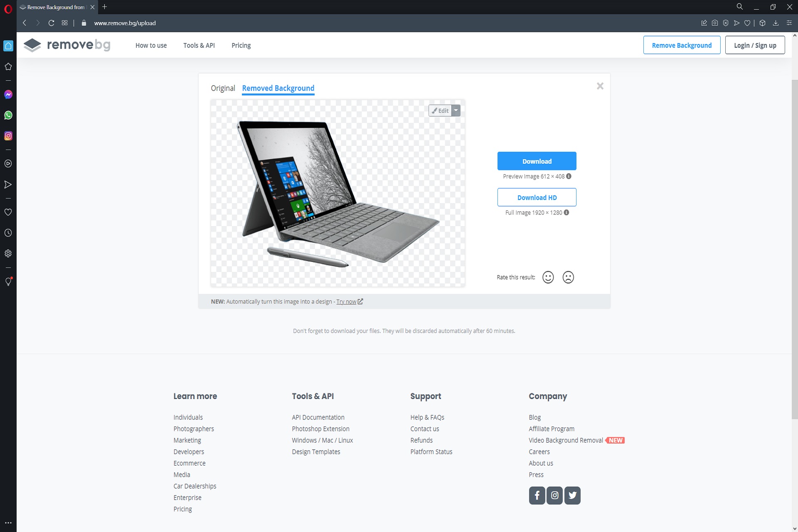
Task: Switch to the Original image tab
Action: [x=223, y=88]
